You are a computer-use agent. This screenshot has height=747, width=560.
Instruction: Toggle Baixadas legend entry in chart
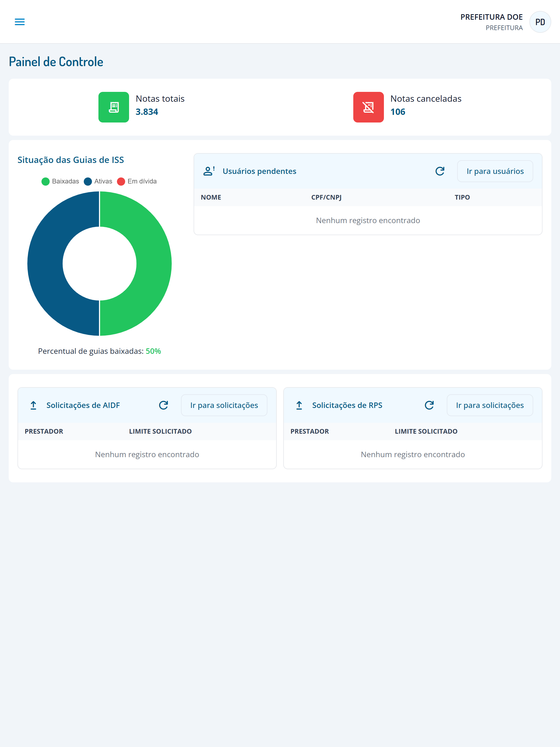pos(60,181)
